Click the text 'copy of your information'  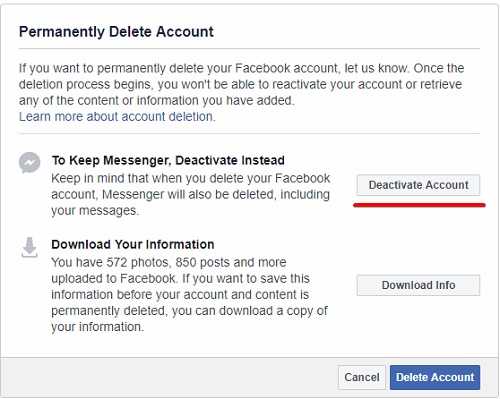pos(190,319)
